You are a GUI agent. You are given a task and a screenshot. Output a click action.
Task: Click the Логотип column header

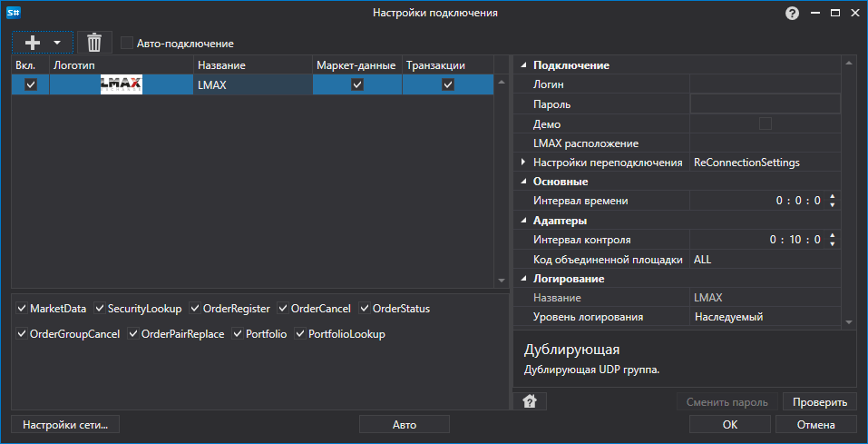[x=122, y=65]
